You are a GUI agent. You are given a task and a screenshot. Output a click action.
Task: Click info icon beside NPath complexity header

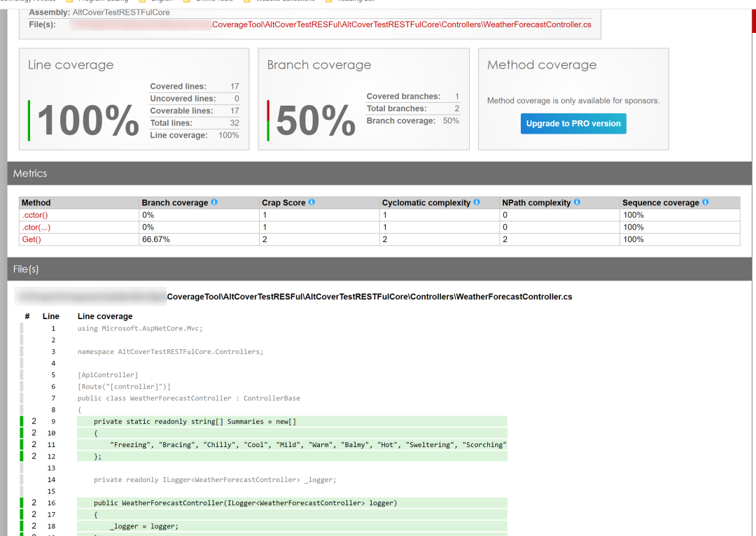[577, 202]
